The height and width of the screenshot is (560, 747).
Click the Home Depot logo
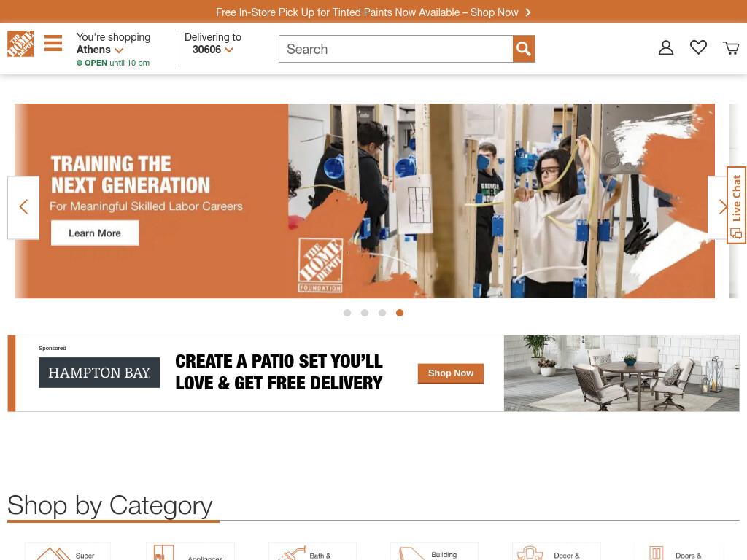pos(20,44)
